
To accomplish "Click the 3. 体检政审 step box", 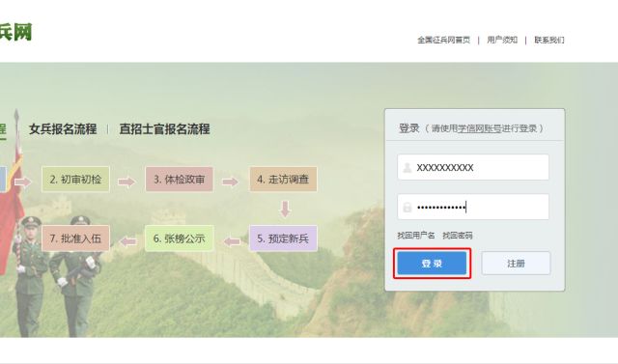I will pyautogui.click(x=180, y=180).
